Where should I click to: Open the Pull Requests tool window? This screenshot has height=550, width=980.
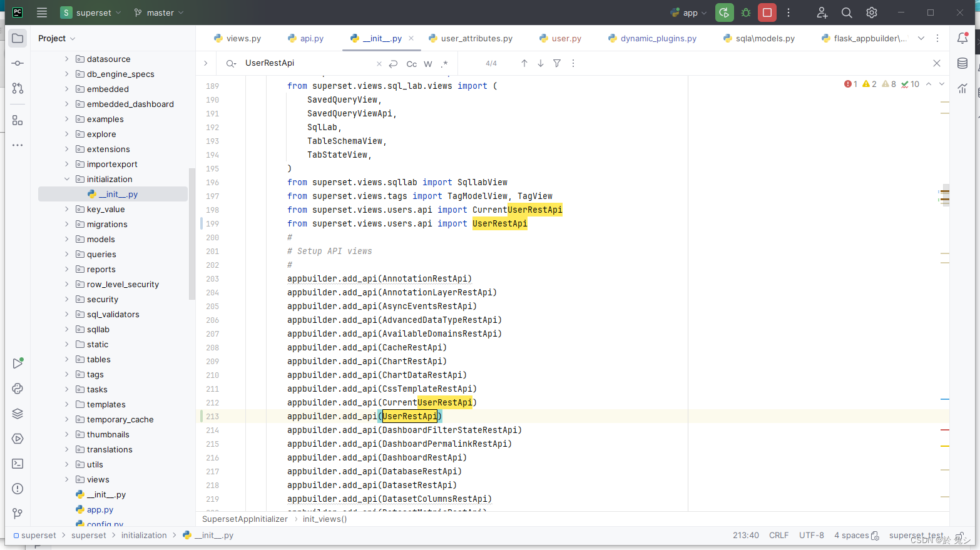pyautogui.click(x=18, y=88)
